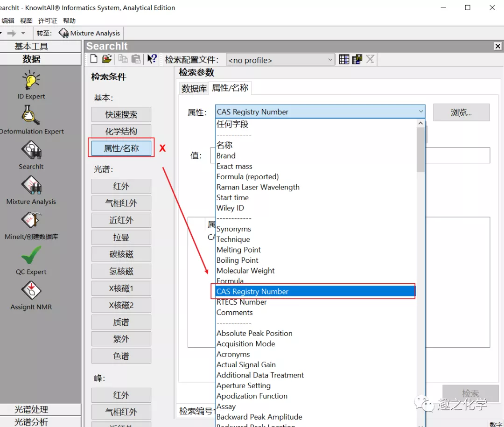This screenshot has height=427, width=504.
Task: Click the new document toolbar icon
Action: tap(94, 59)
